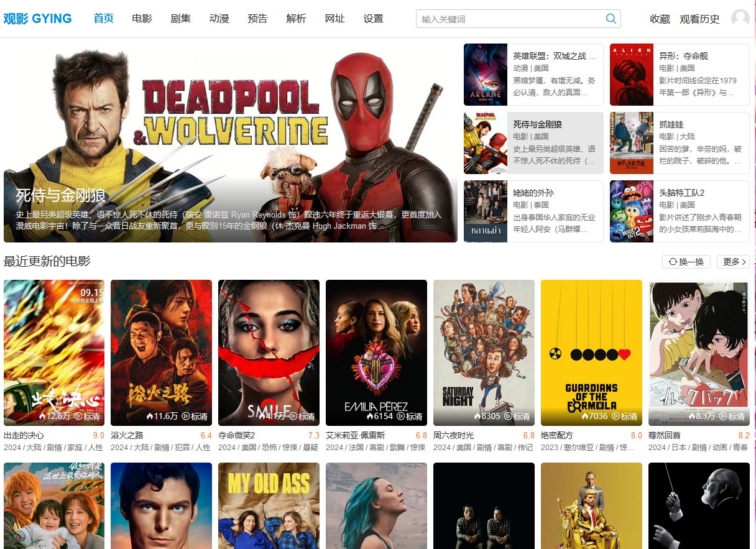The width and height of the screenshot is (756, 549).
Task: Open the Alien thumbnail for 异形:夺命舰
Action: (632, 75)
